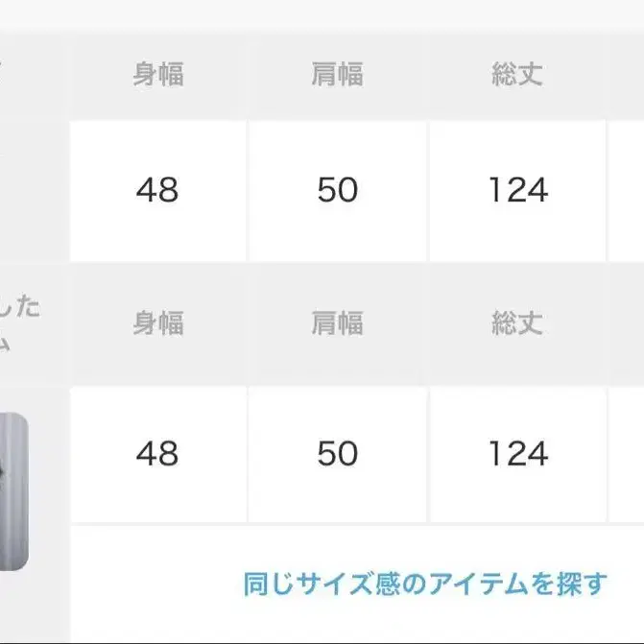Select the 124 value in the lower size table
Viewport: 644px width, 644px height.
517,453
